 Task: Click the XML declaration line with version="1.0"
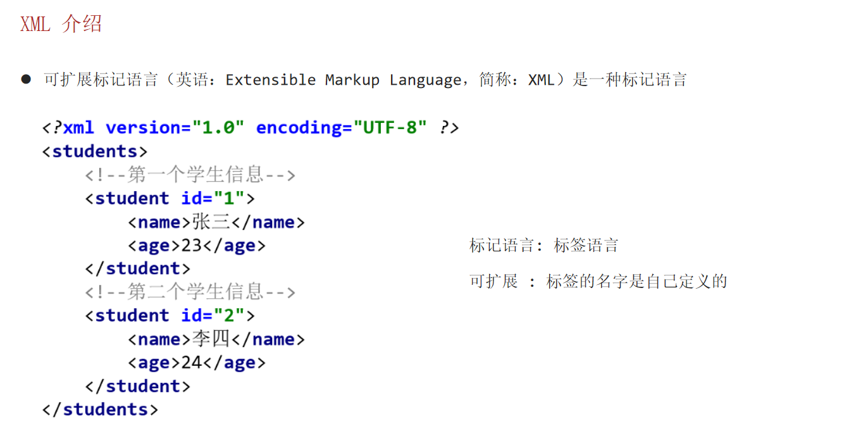click(251, 128)
